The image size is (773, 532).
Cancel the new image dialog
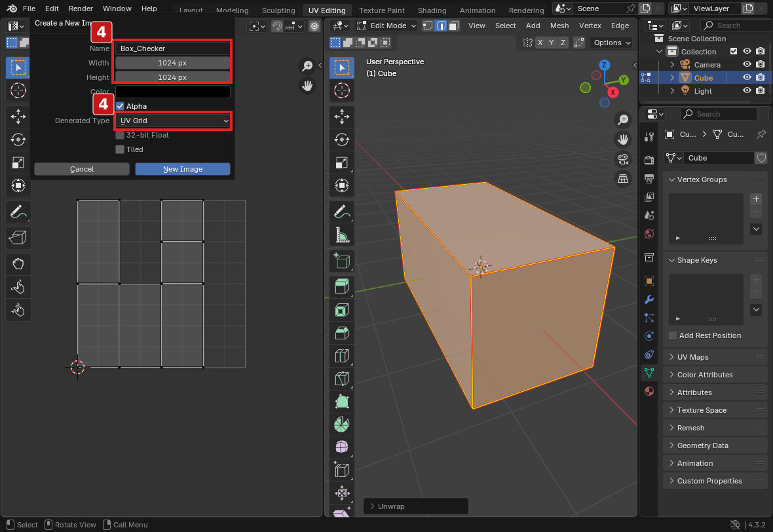(82, 169)
